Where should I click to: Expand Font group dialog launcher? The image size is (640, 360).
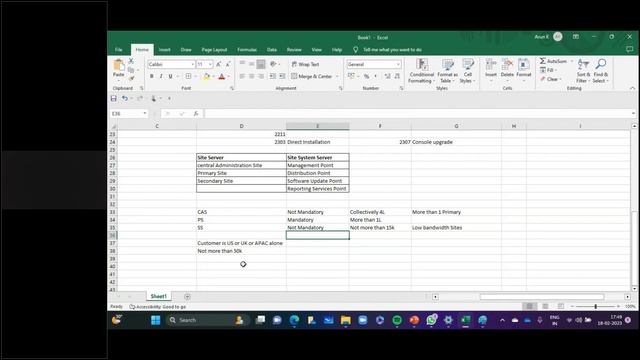pyautogui.click(x=231, y=88)
